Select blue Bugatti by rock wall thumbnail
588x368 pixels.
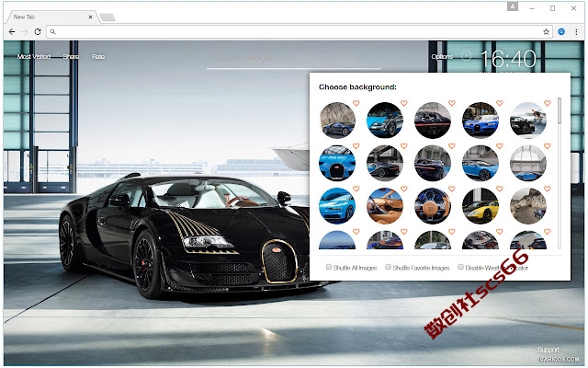click(337, 121)
